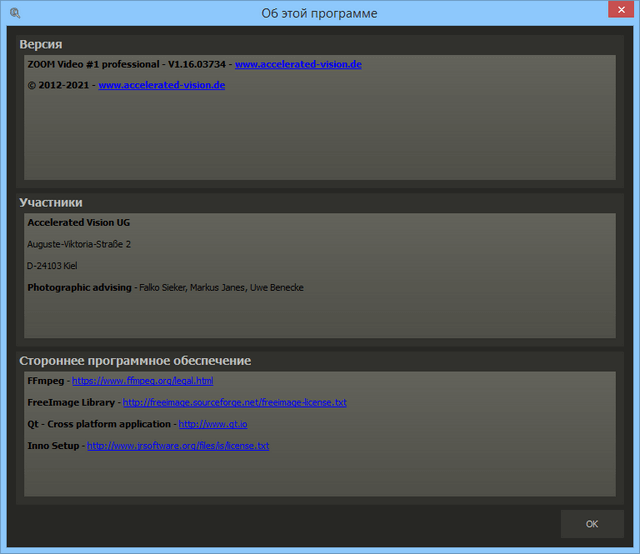The image size is (640, 554).
Task: Open the FFmpeg legal.html link
Action: pos(142,381)
